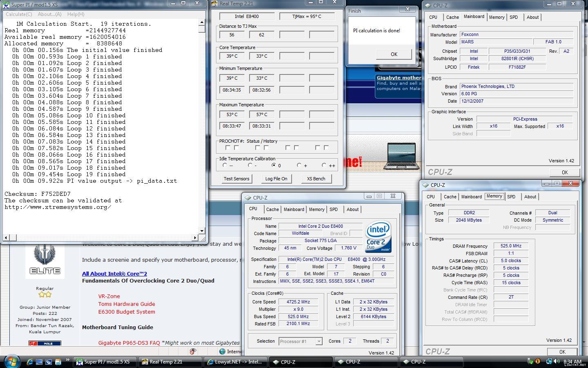Select the '+' idle calibration radio button

coord(299,165)
